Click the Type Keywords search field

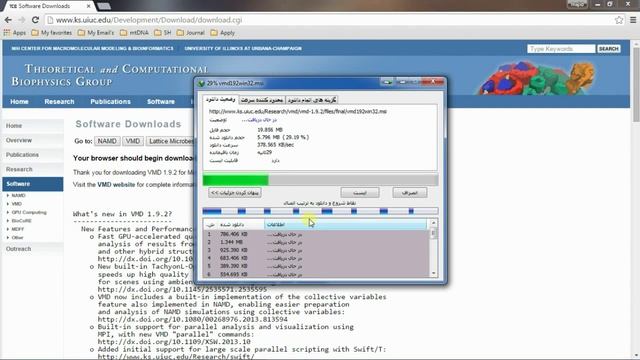(561, 49)
